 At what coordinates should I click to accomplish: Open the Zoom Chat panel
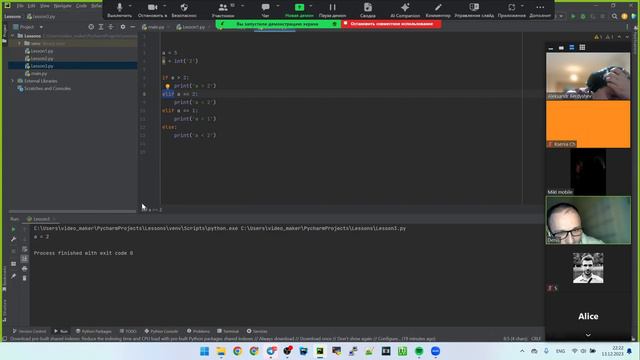pos(265,10)
